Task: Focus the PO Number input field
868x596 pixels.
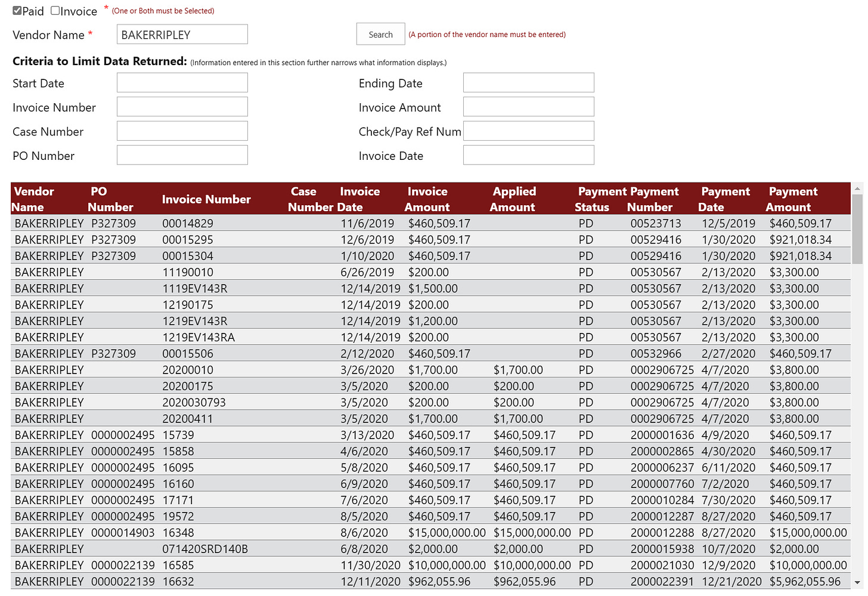Action: tap(182, 155)
